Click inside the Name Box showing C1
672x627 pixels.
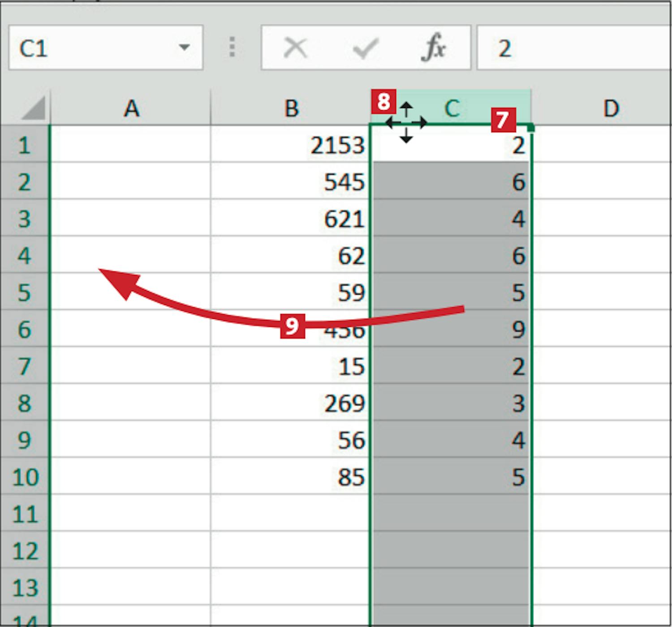tap(90, 48)
